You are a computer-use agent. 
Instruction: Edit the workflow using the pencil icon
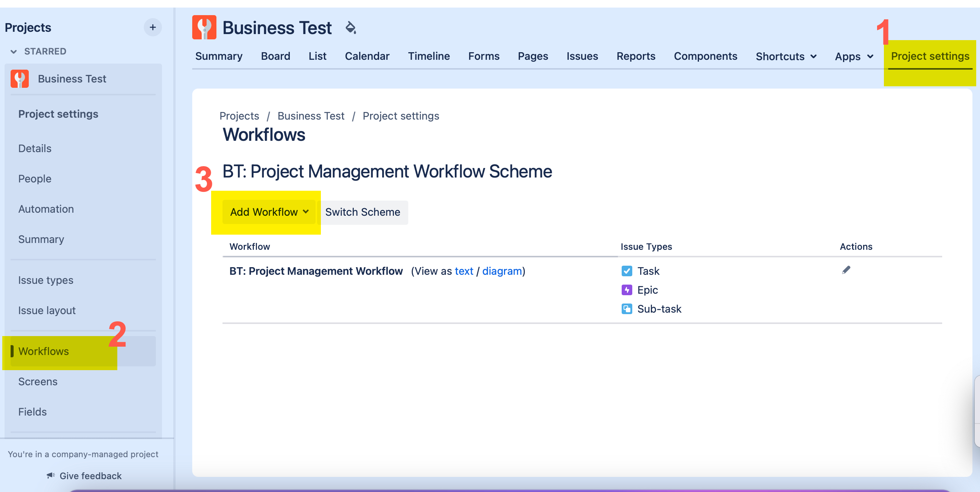pos(846,270)
